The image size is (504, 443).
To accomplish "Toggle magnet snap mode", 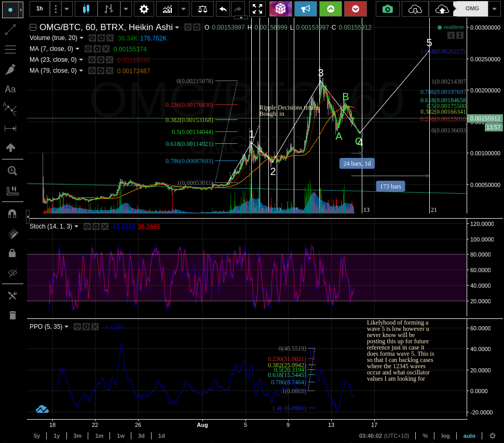I will (12, 213).
